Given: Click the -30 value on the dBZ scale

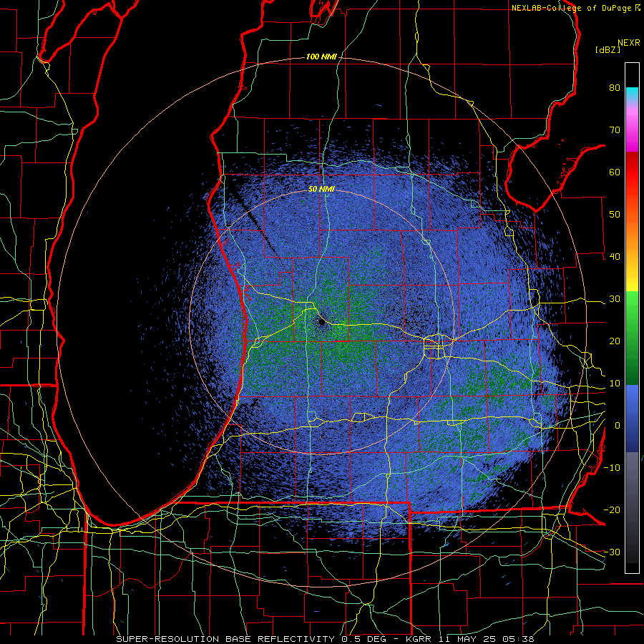Looking at the screenshot, I should point(612,552).
